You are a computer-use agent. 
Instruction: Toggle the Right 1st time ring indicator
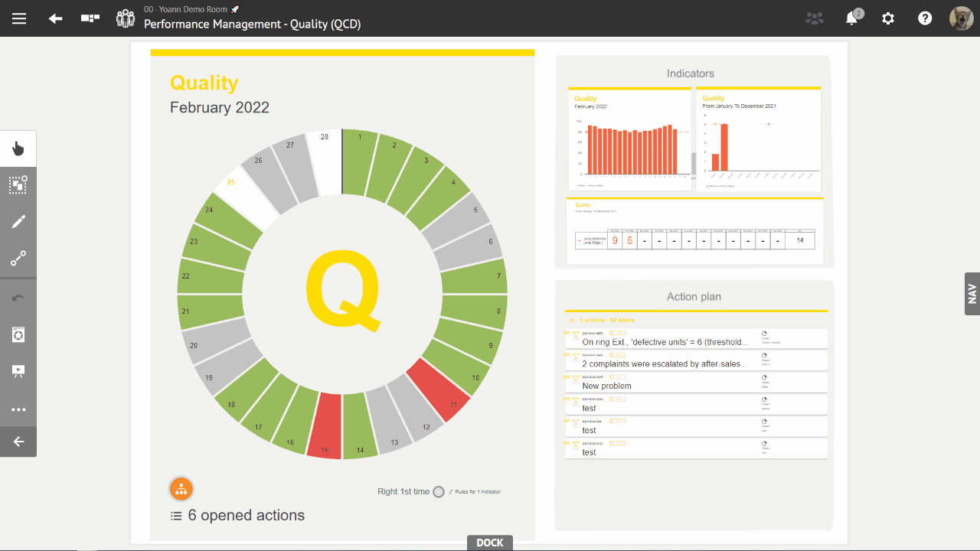[438, 492]
